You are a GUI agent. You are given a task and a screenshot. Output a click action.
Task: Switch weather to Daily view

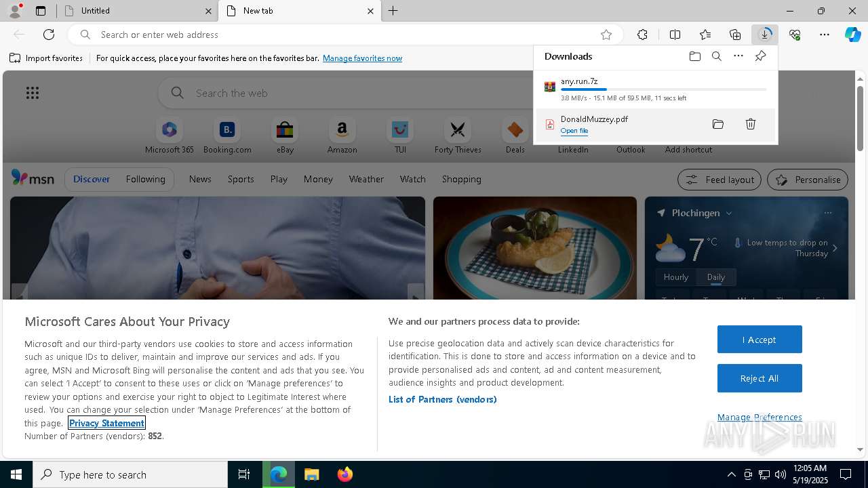tap(716, 277)
